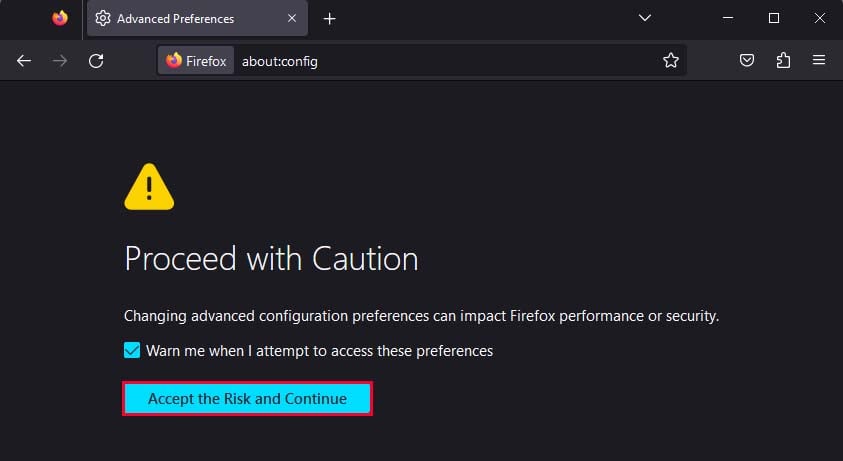Viewport: 843px width, 461px height.
Task: Open the Firefox application menu
Action: pyautogui.click(x=819, y=61)
